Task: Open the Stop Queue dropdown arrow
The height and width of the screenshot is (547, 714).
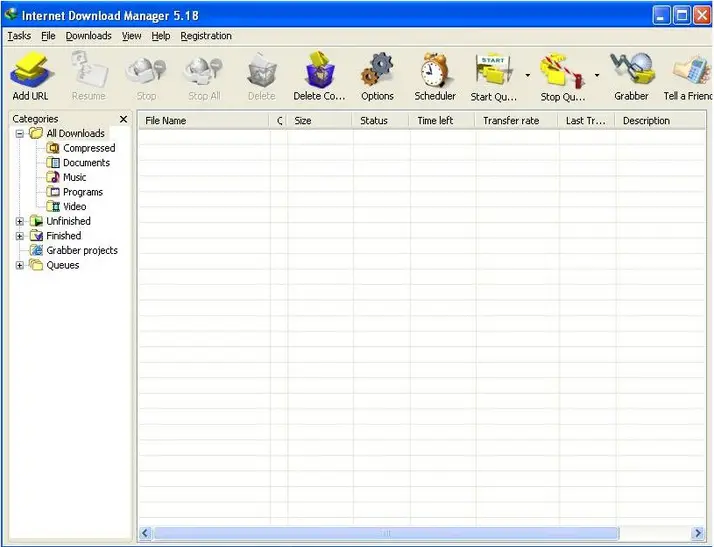Action: [597, 75]
